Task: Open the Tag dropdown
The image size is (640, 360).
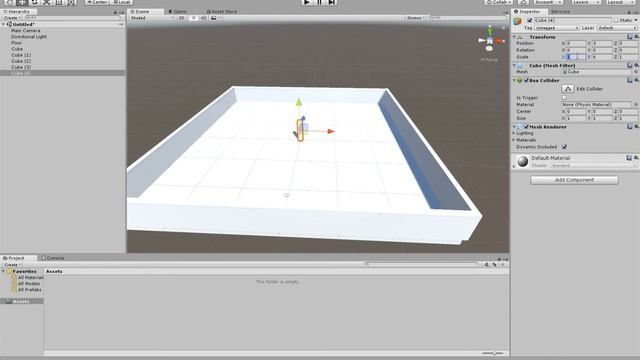Action: click(557, 28)
